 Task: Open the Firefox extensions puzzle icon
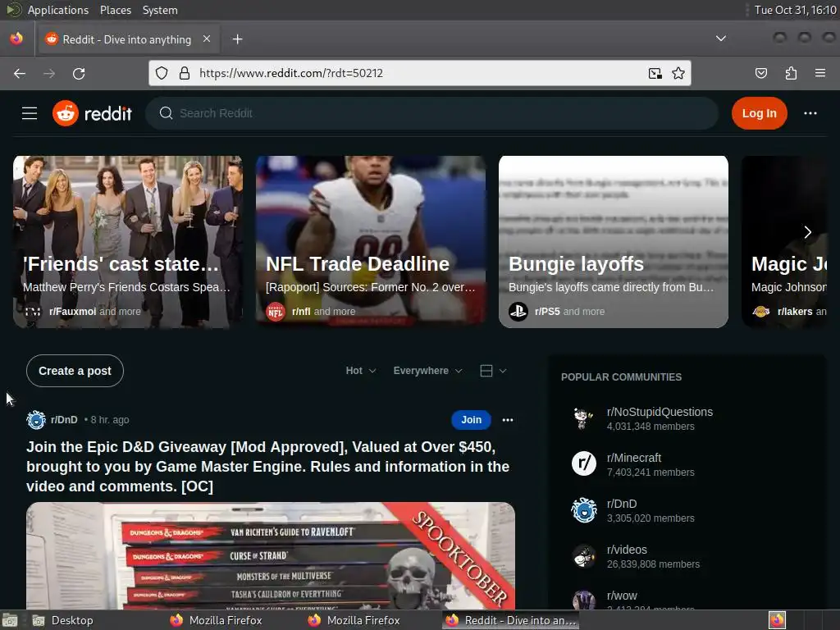(x=791, y=73)
